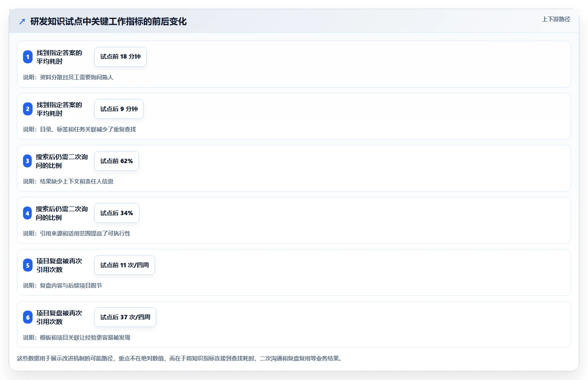This screenshot has height=380, width=588.
Task: Click step badge number 4
Action: coord(28,213)
